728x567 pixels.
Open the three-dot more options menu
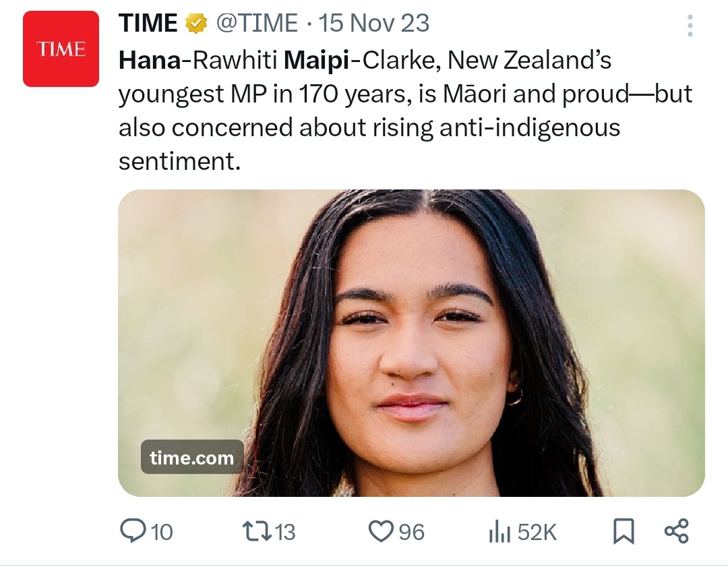(690, 25)
